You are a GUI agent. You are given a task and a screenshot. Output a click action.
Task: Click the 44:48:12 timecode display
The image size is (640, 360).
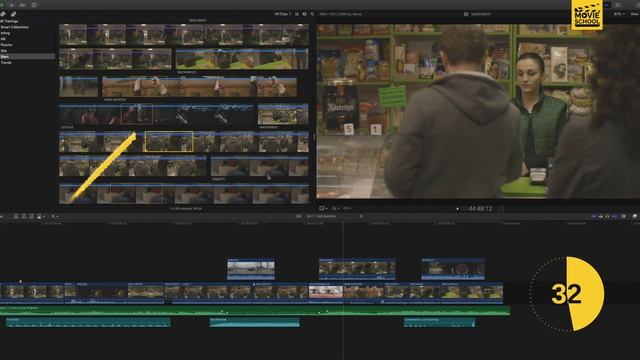[x=480, y=209]
